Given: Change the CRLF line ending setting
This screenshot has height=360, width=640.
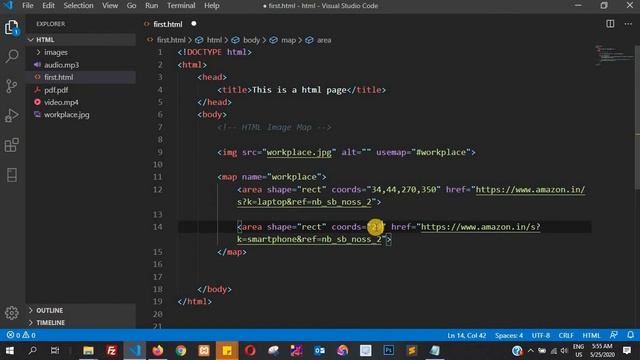Looking at the screenshot, I should [566, 335].
